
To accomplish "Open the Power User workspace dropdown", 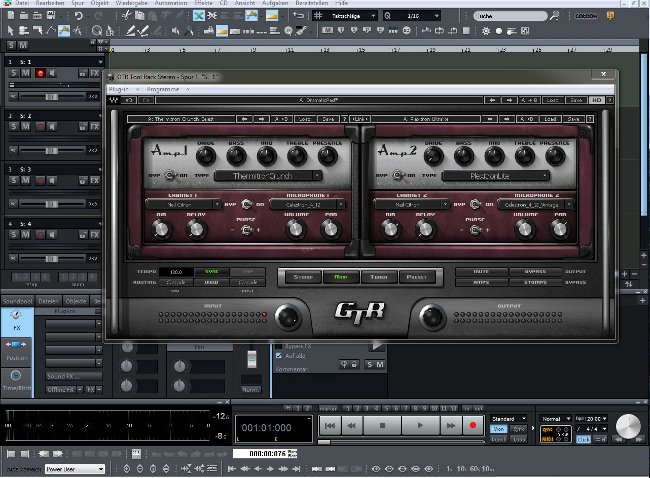I will (x=75, y=469).
